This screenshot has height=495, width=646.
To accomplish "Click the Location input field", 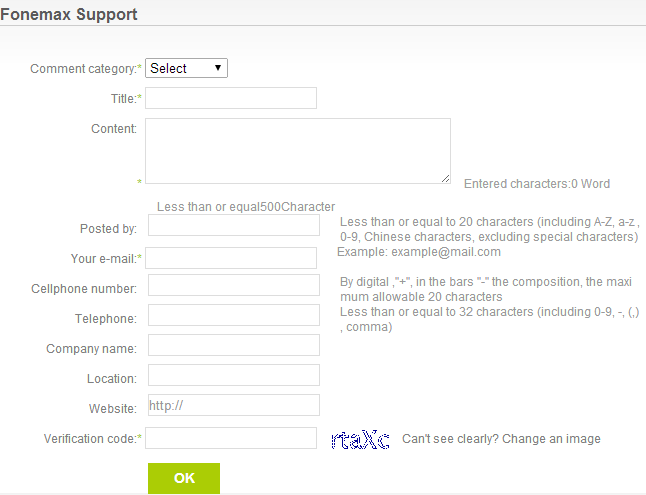I will 234,375.
